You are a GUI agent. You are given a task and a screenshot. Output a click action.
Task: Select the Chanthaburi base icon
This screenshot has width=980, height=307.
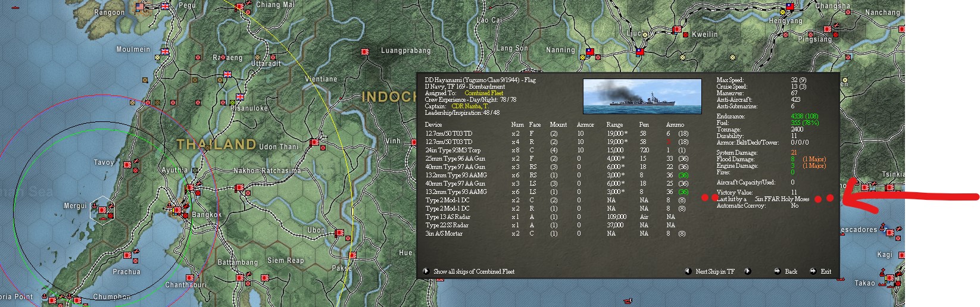coord(190,278)
